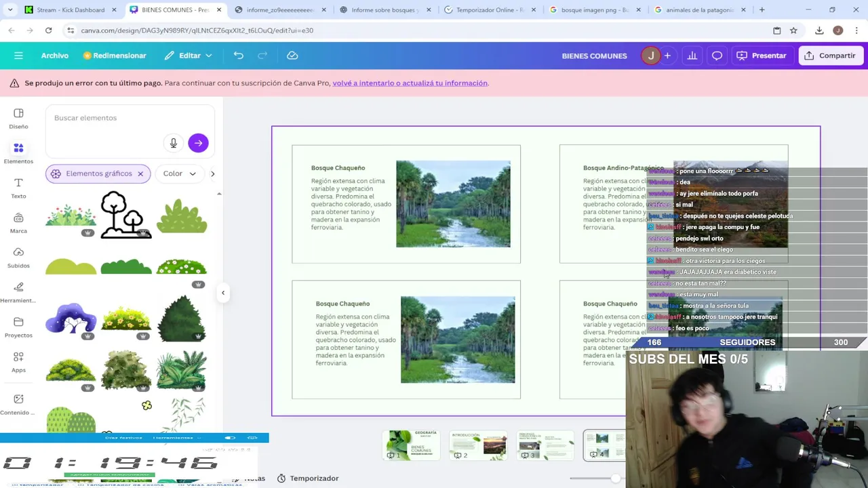Open the Compartir share button
Image resolution: width=868 pixels, height=488 pixels.
coord(830,56)
